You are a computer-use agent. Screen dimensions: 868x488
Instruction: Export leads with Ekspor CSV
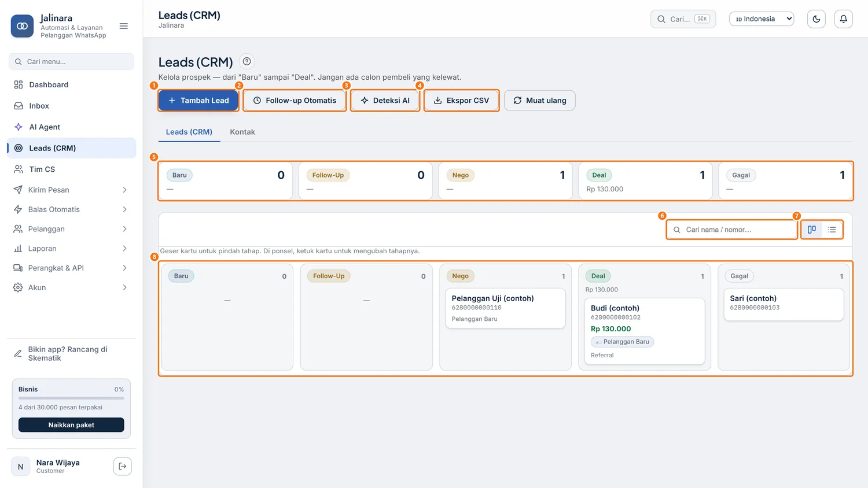pyautogui.click(x=461, y=101)
